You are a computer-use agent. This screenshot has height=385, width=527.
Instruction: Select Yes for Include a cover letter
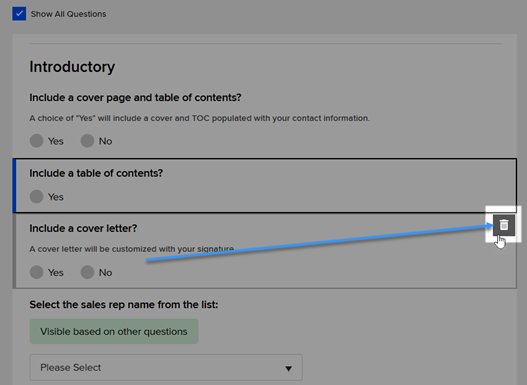click(x=36, y=272)
